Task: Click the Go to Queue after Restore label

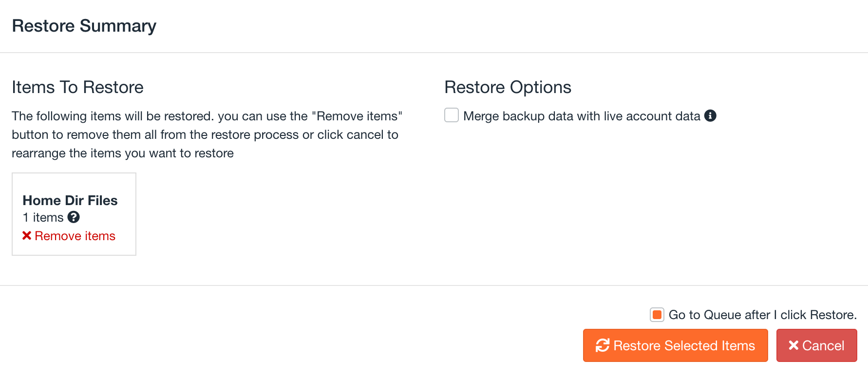Action: point(762,315)
